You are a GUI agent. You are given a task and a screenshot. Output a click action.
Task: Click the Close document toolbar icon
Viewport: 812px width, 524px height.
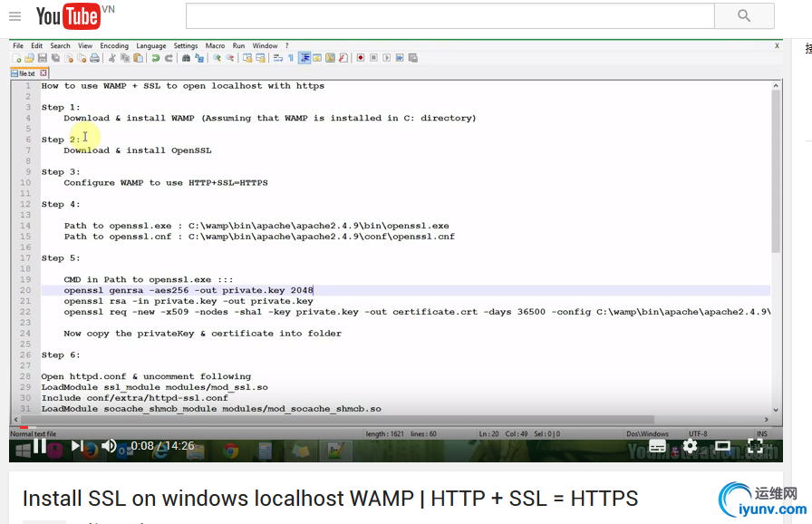click(68, 58)
